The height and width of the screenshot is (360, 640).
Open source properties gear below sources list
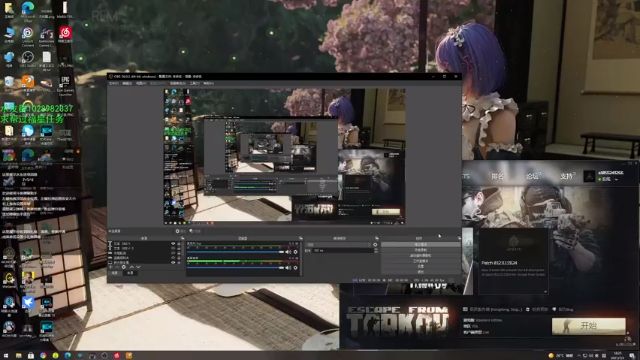(x=124, y=267)
